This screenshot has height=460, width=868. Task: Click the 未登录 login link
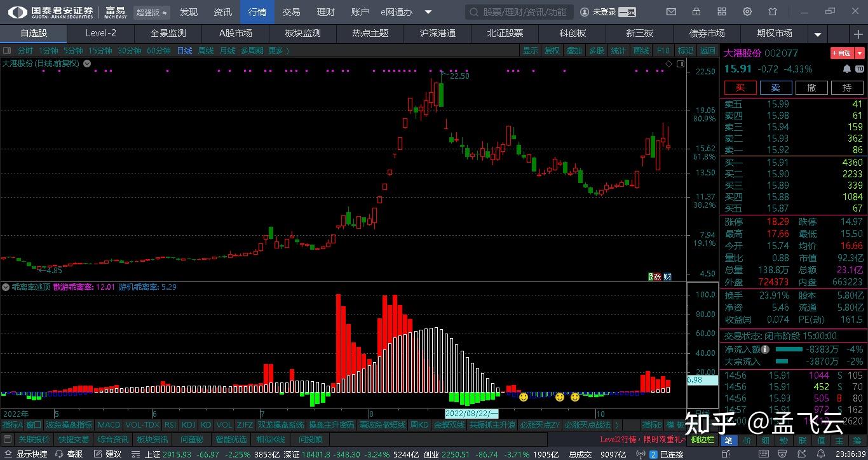[604, 12]
